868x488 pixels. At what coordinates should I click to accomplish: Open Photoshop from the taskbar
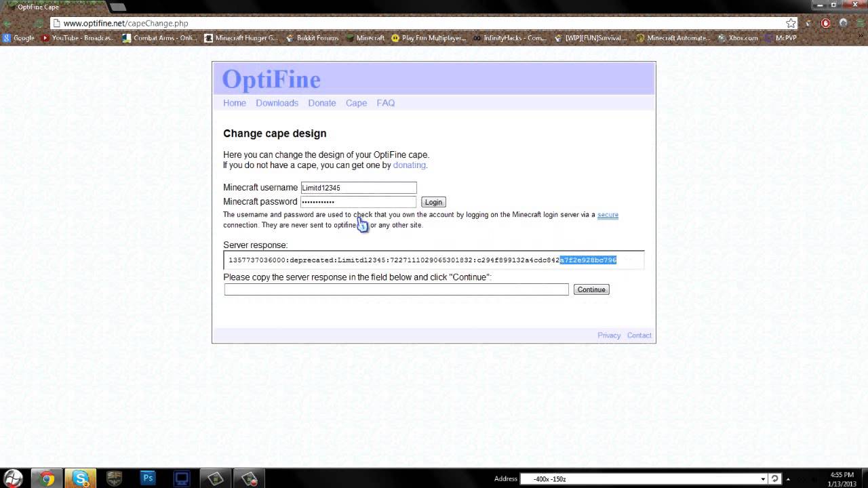click(x=148, y=479)
